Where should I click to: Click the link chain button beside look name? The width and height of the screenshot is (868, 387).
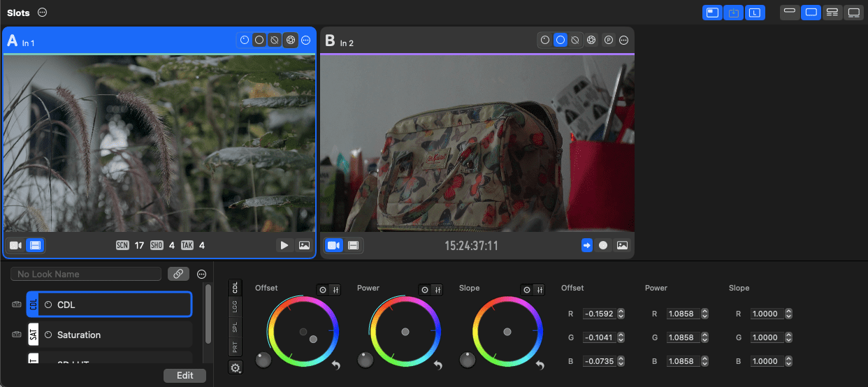[178, 274]
